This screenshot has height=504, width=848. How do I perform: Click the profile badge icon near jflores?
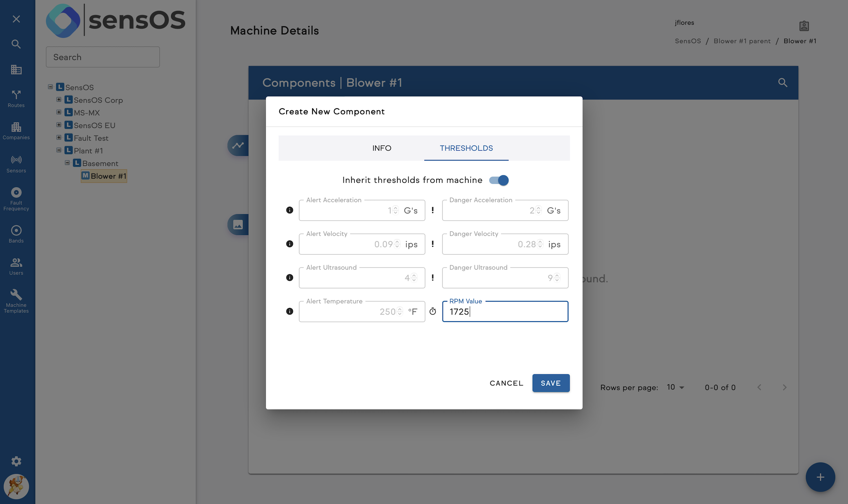tap(804, 26)
